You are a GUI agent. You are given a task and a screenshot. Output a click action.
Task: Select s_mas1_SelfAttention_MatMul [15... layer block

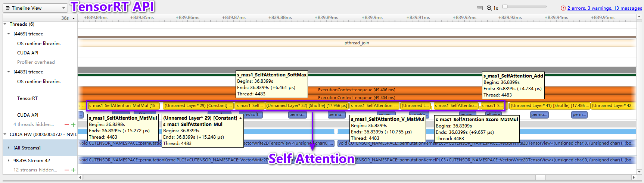click(124, 106)
